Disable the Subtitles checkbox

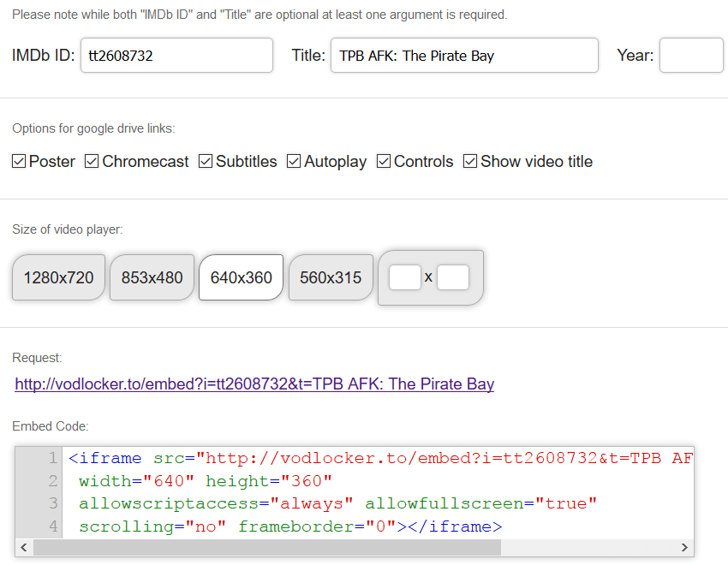206,162
